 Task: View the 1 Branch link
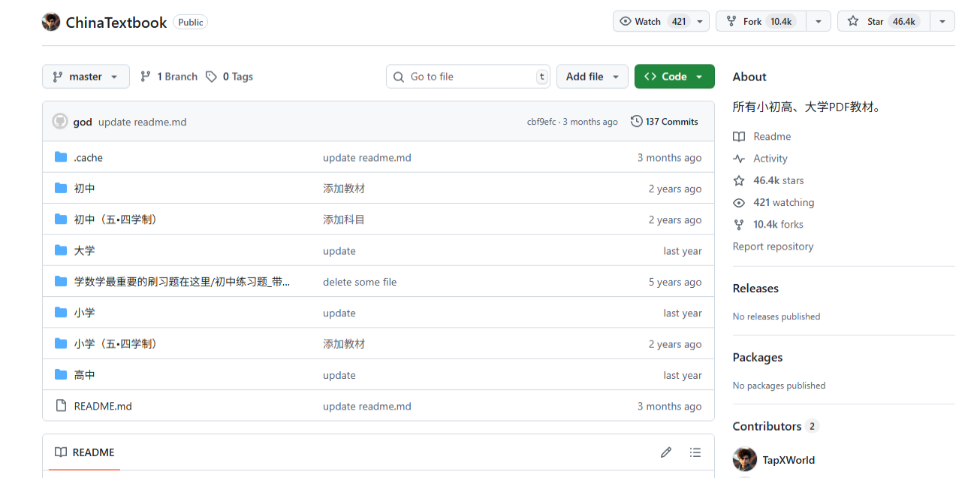point(169,77)
